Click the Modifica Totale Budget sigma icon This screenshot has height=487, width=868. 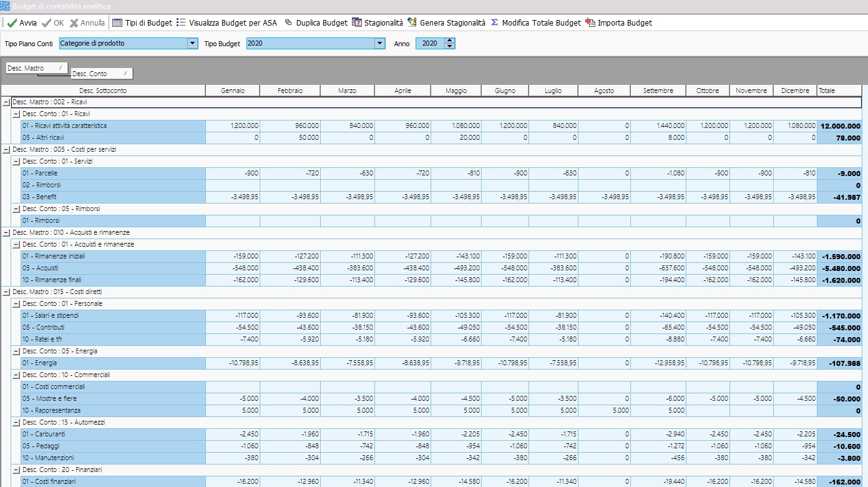(495, 22)
